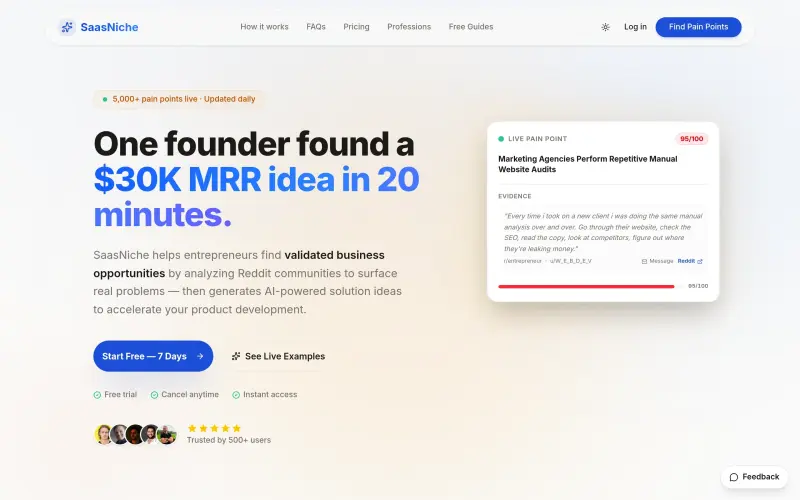
Task: Click the speech bubble icon on Feedback
Action: [x=734, y=477]
